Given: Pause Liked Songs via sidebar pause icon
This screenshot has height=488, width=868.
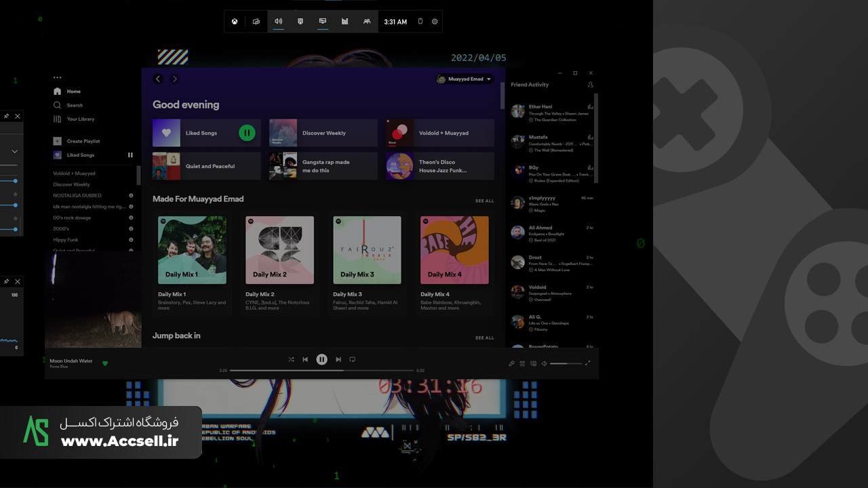Looking at the screenshot, I should point(130,155).
